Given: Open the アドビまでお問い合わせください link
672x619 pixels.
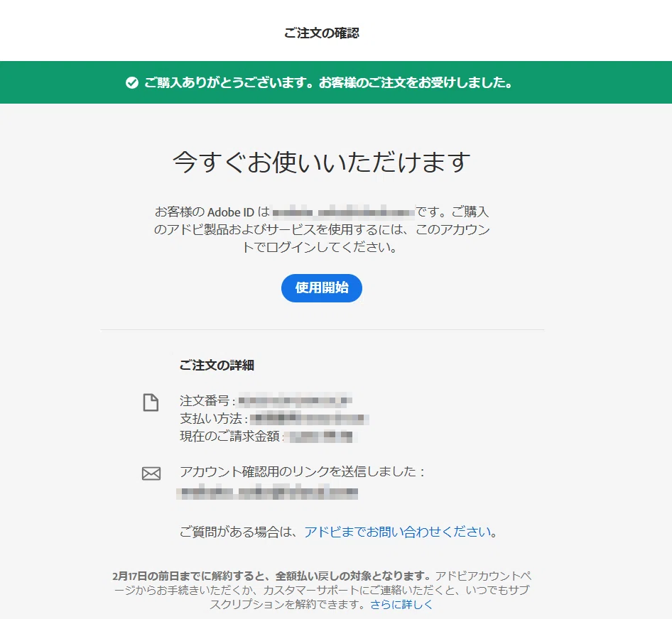Looking at the screenshot, I should tap(398, 532).
